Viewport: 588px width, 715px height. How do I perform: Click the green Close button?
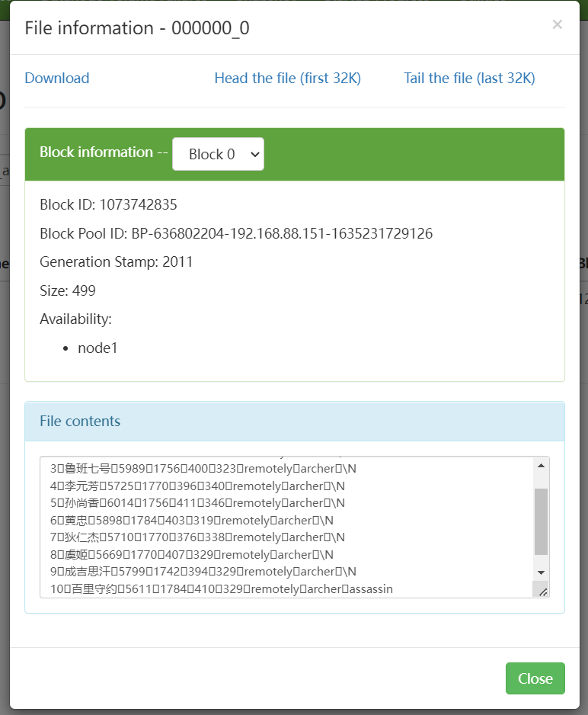(x=535, y=678)
